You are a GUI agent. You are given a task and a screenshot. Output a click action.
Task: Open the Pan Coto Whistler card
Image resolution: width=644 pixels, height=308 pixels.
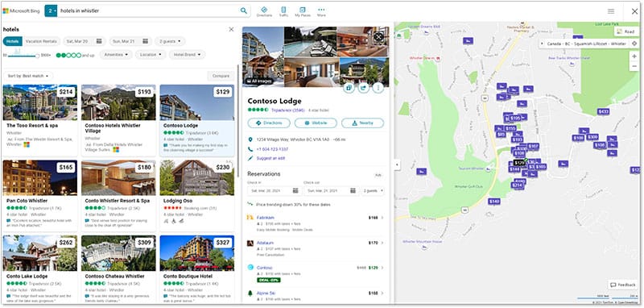pos(39,196)
